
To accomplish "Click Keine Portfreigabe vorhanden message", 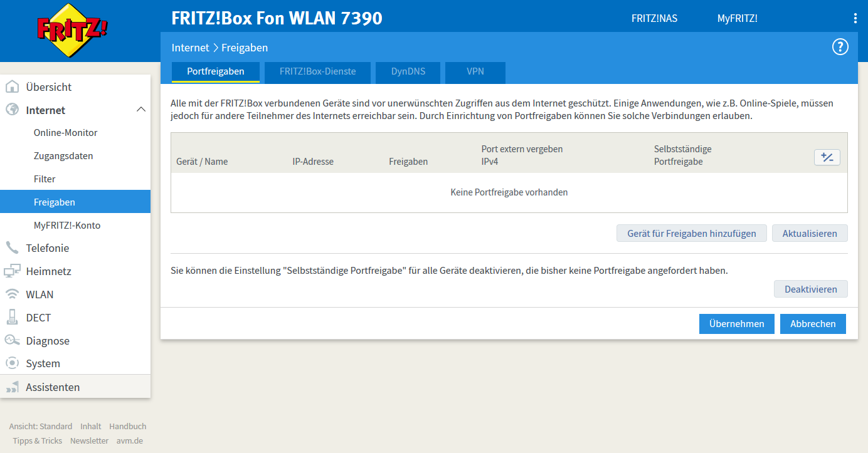I will [509, 192].
